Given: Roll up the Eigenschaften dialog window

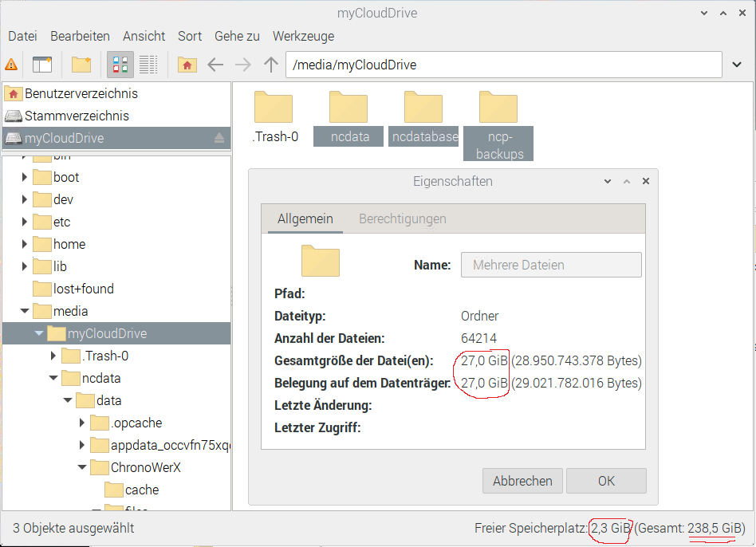Looking at the screenshot, I should [x=626, y=182].
